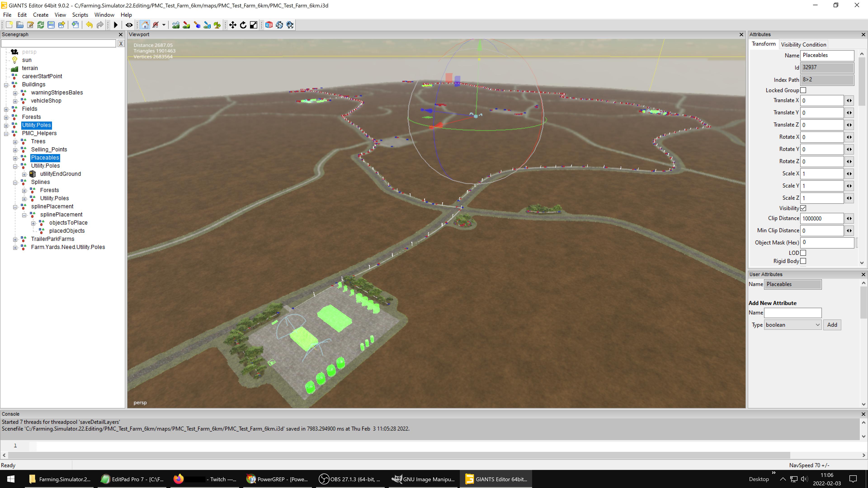Uncheck the Visibility checkbox

click(803, 208)
